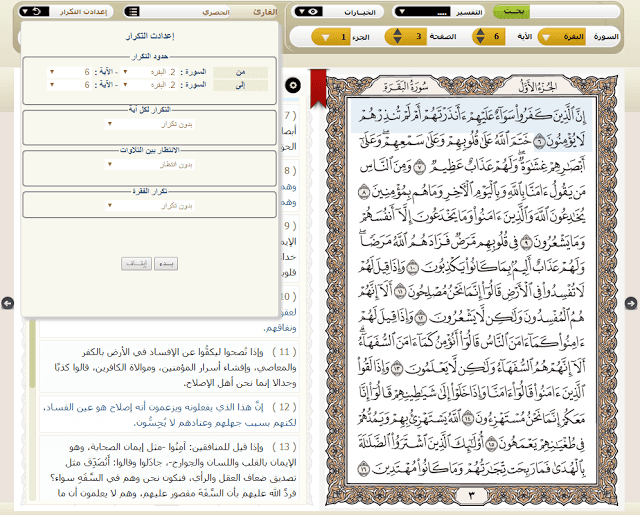Click verse end marker ١٤ on Quran page
The image size is (640, 515).
(x=467, y=418)
